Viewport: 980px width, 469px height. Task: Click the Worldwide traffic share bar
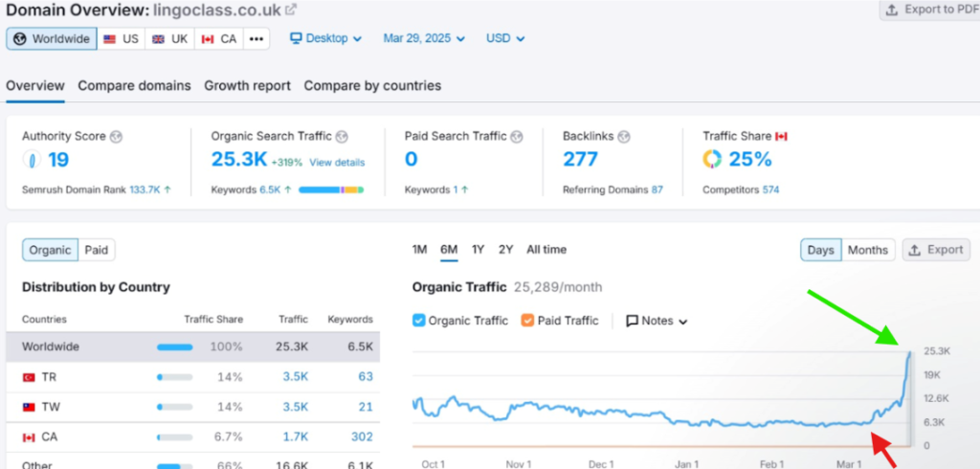[x=175, y=347]
